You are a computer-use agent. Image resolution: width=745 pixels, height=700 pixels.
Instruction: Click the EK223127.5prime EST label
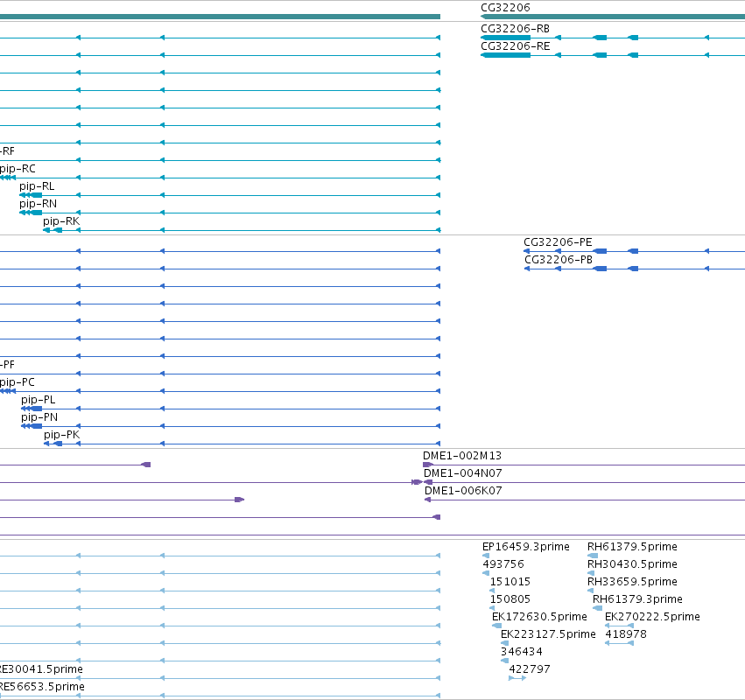(548, 634)
